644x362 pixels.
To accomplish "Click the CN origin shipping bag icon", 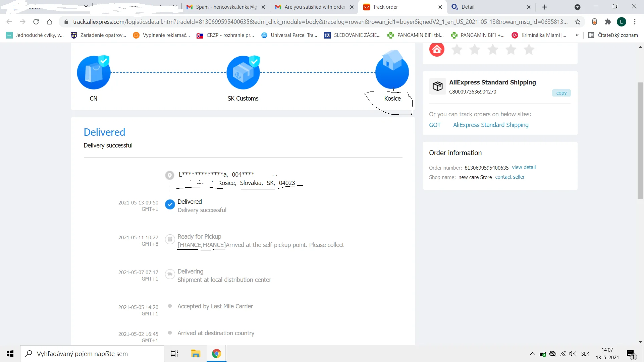I will [x=94, y=72].
